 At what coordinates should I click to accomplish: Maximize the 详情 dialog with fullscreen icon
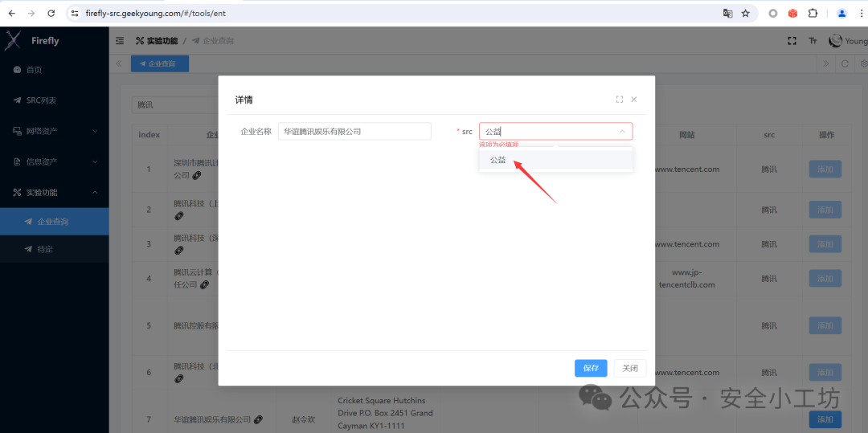pos(620,100)
